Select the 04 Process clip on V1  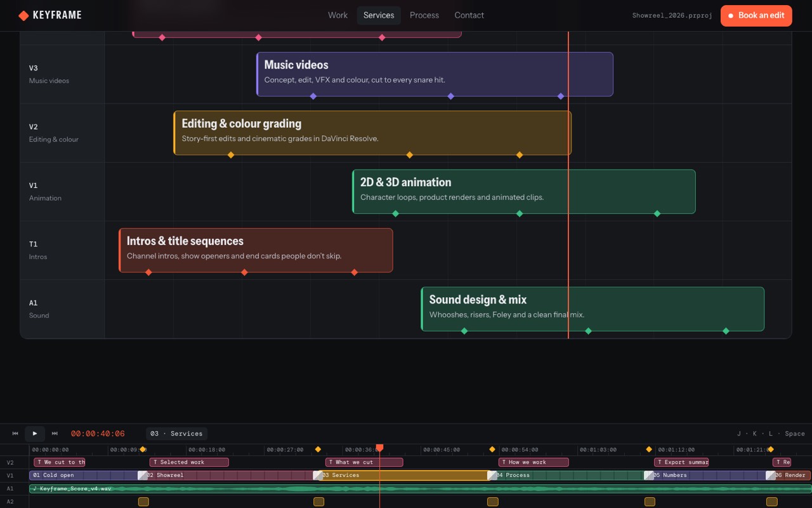[570, 475]
